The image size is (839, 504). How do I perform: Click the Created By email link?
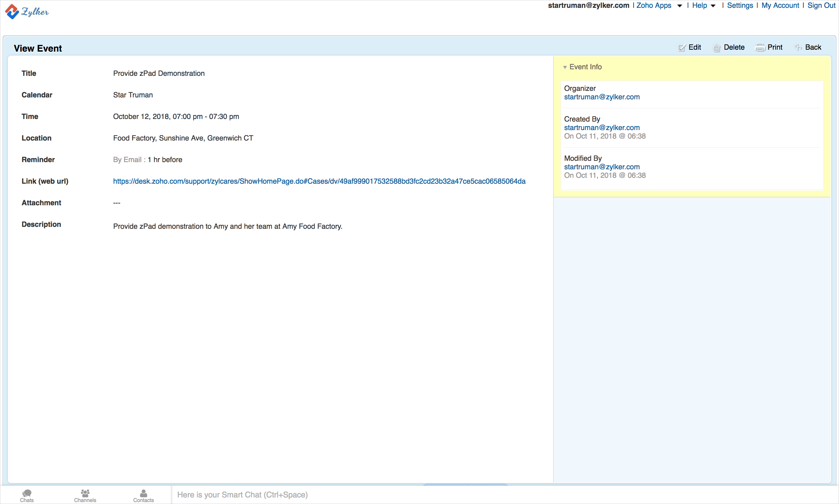(x=602, y=128)
